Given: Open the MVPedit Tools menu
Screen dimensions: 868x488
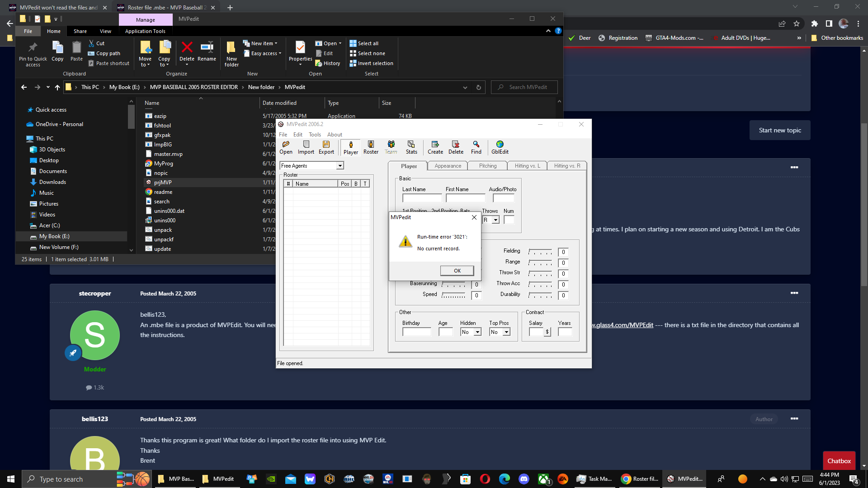Looking at the screenshot, I should point(315,135).
